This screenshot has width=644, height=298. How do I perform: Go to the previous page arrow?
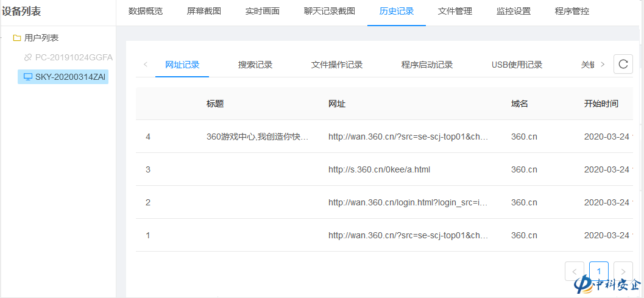pos(575,271)
